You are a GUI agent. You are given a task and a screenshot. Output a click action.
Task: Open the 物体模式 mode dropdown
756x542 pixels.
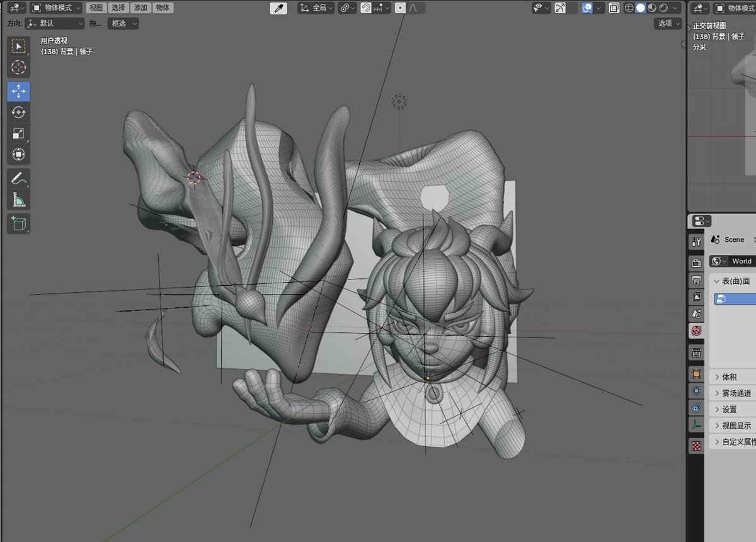click(56, 8)
